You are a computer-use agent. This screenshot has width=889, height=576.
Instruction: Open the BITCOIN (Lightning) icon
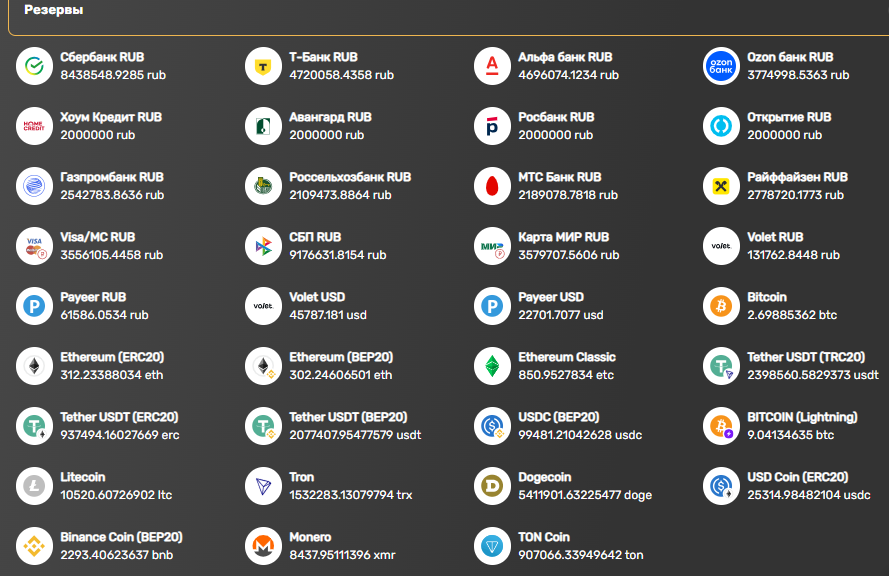tap(722, 427)
